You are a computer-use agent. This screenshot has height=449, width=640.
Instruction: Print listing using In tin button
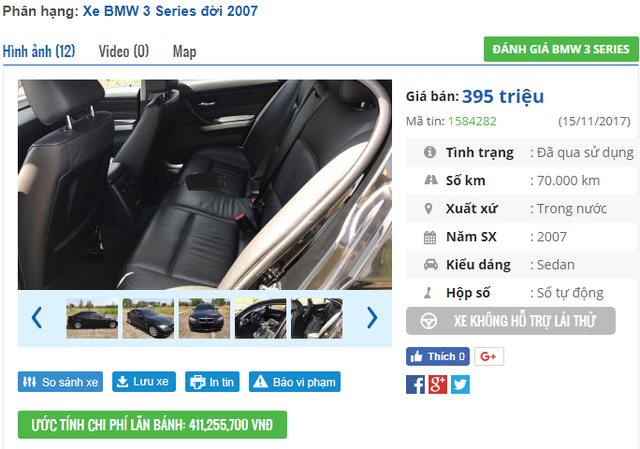212,382
